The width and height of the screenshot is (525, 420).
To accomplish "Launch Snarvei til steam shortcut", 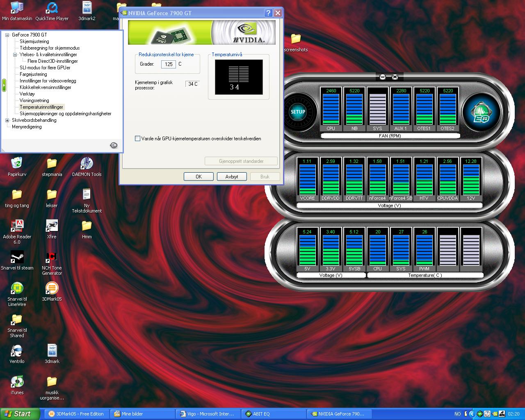I will tap(17, 260).
